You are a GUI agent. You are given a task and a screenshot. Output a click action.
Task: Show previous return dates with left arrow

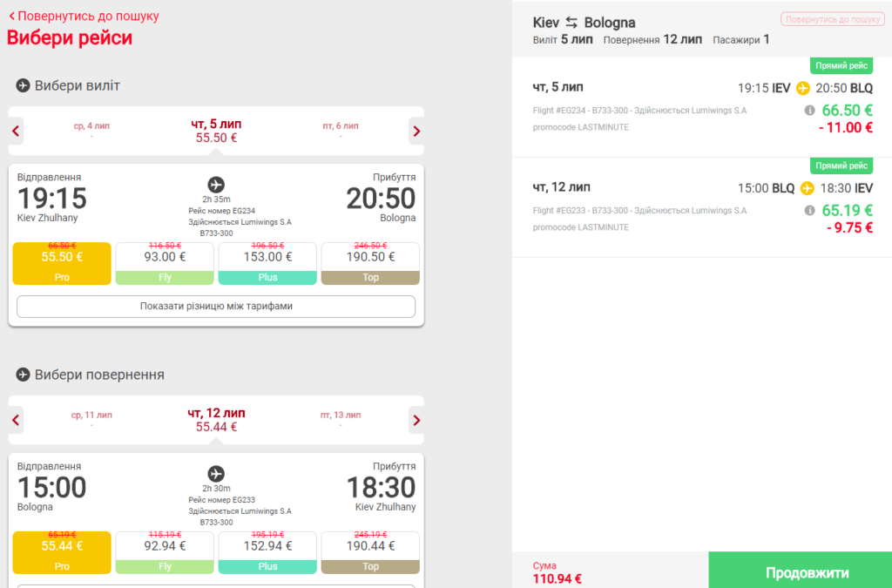tap(16, 420)
